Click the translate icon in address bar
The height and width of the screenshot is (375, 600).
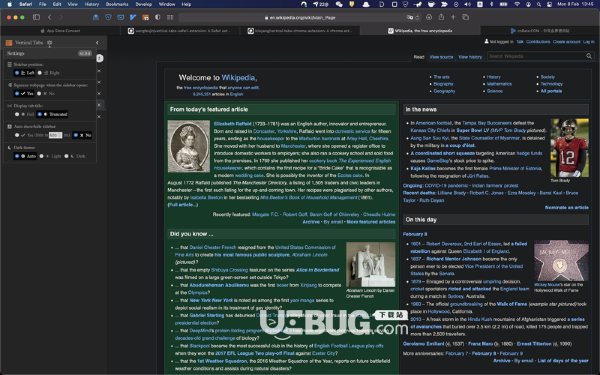point(409,17)
